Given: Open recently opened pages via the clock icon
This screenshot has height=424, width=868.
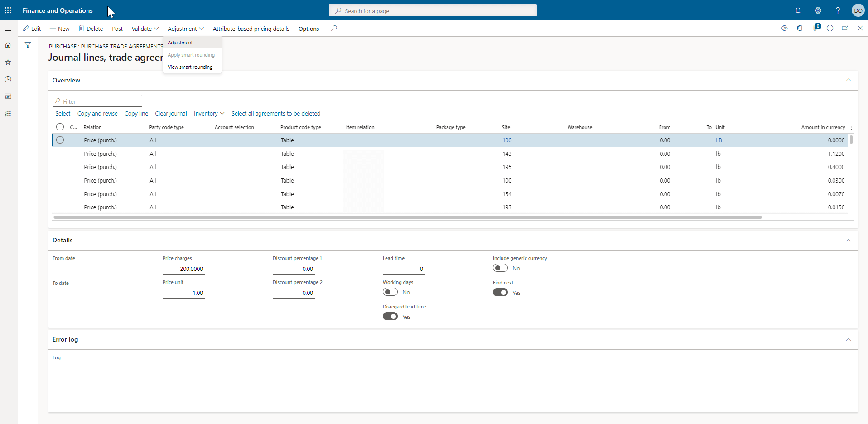Looking at the screenshot, I should (x=8, y=79).
